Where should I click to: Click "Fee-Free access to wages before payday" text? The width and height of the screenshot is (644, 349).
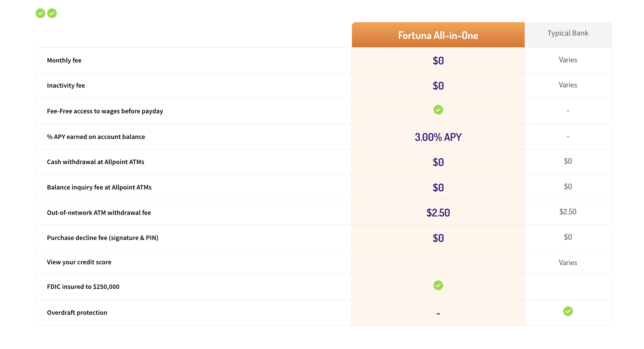pyautogui.click(x=105, y=111)
